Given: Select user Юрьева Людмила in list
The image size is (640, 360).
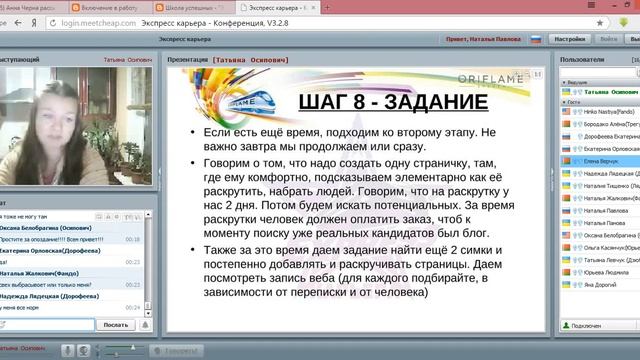Looking at the screenshot, I should (600, 272).
